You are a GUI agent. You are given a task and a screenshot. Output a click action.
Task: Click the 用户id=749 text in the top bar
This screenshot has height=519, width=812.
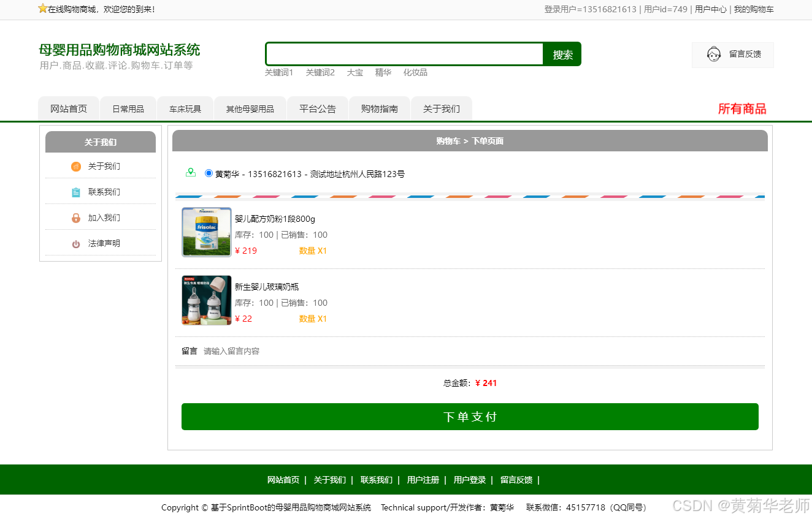coord(665,9)
